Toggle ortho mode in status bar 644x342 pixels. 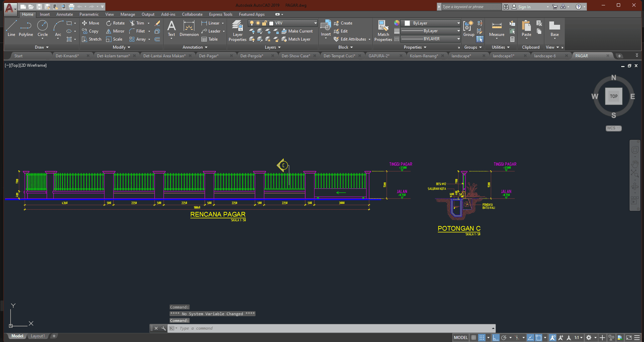pyautogui.click(x=496, y=338)
